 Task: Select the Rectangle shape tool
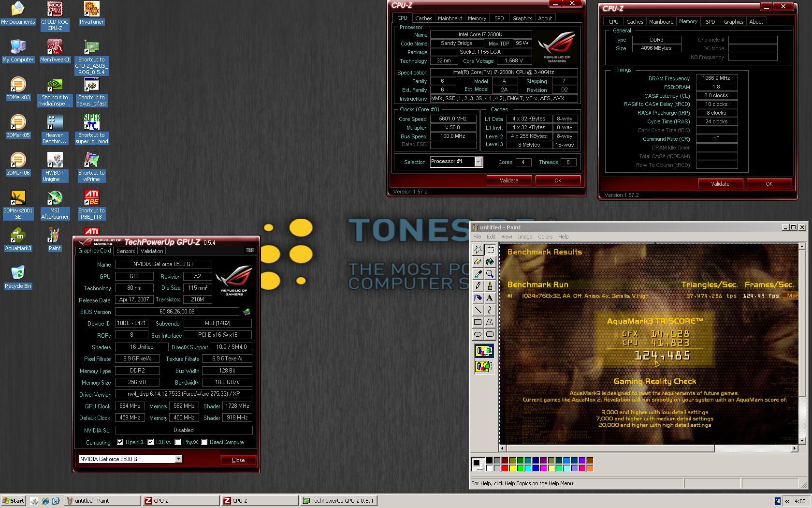[478, 322]
